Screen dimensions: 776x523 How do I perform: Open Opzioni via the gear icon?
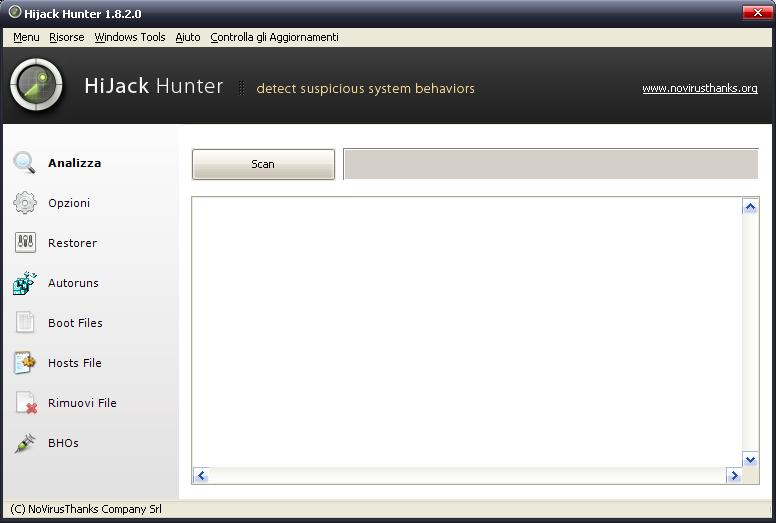tap(25, 203)
